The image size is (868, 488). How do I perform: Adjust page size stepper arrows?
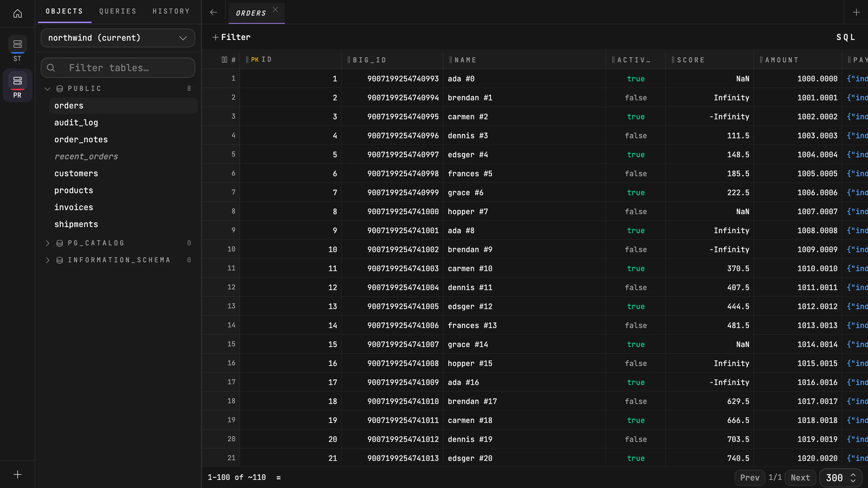click(853, 478)
